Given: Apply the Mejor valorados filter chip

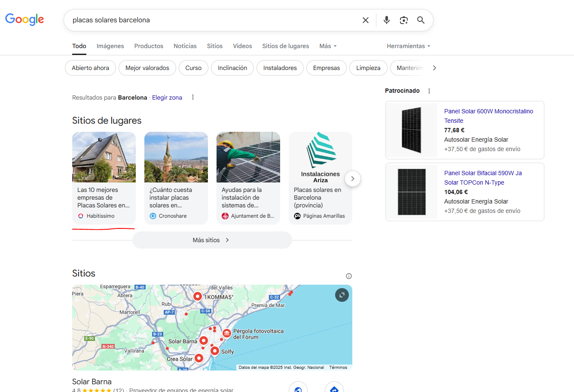Looking at the screenshot, I should pyautogui.click(x=147, y=68).
